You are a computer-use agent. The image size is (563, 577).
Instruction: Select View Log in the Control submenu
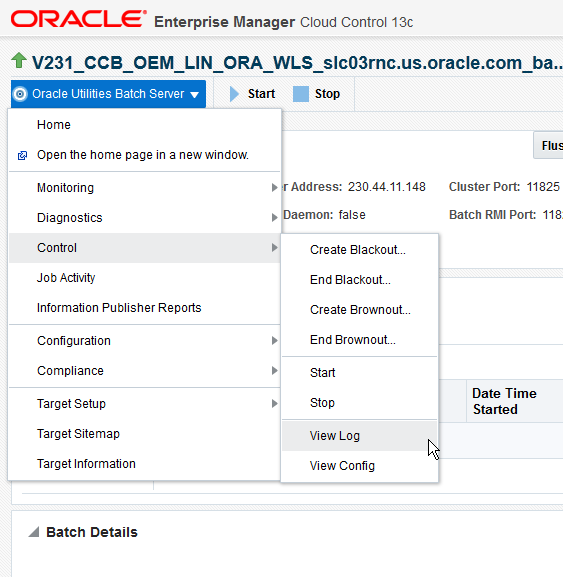[360, 436]
